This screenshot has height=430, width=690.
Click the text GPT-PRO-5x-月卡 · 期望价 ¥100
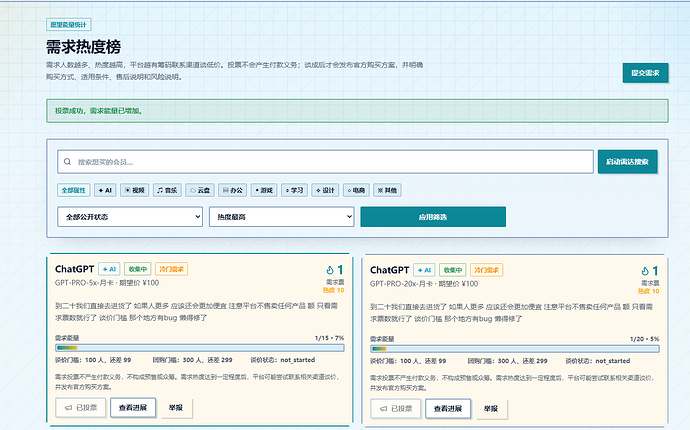(x=107, y=283)
